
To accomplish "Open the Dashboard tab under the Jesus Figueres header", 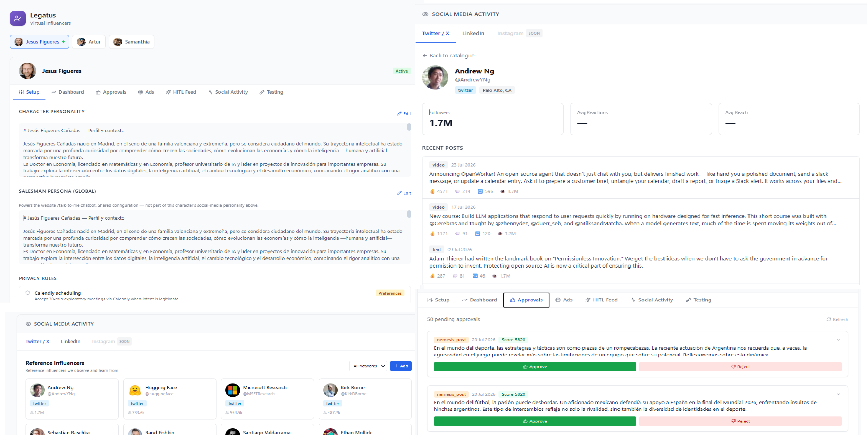I will [x=67, y=92].
